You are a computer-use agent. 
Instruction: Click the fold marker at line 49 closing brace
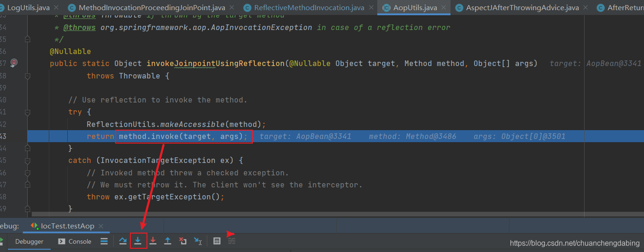coord(27,209)
